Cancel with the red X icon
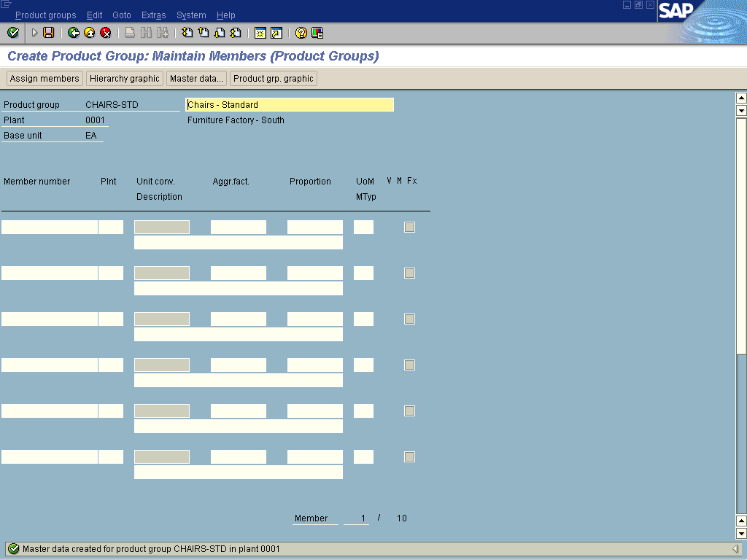Image resolution: width=747 pixels, height=560 pixels. 106,32
